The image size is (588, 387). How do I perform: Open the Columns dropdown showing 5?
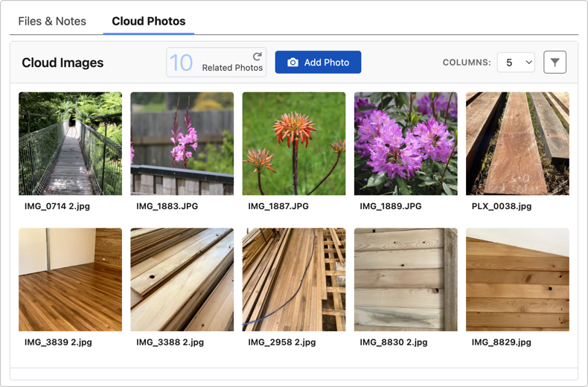point(516,63)
